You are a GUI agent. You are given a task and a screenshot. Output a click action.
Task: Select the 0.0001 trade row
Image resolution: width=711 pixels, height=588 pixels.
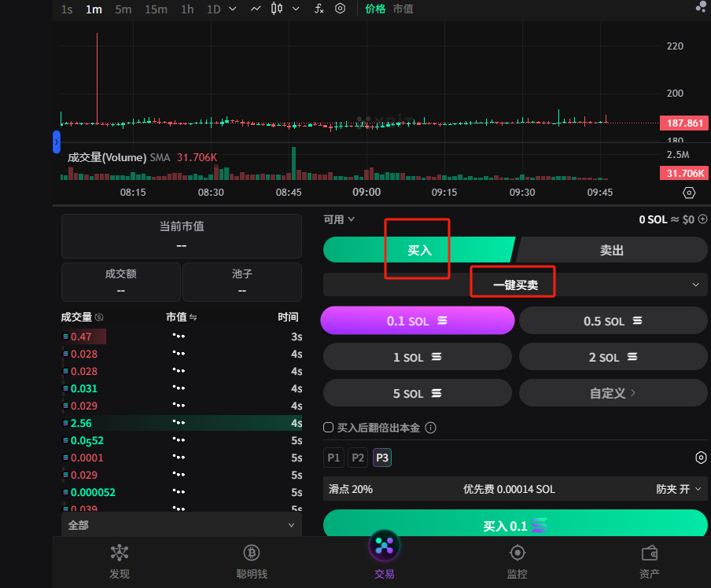(x=182, y=458)
